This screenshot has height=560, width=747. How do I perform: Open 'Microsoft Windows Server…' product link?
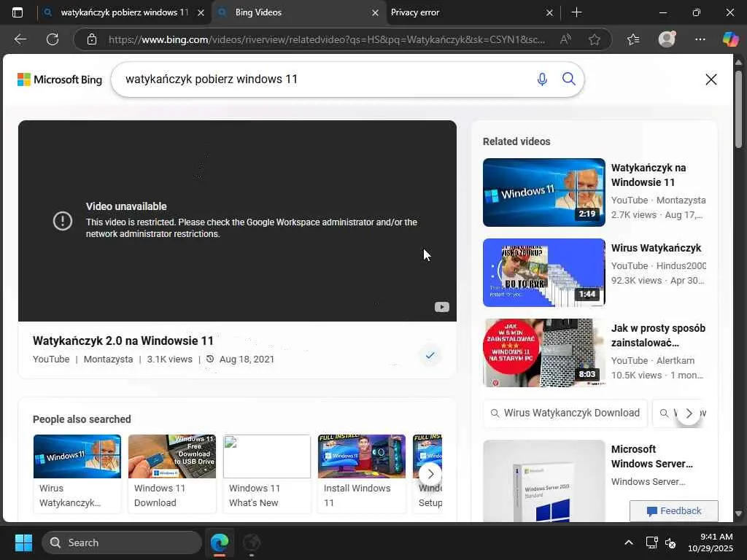[x=651, y=456]
